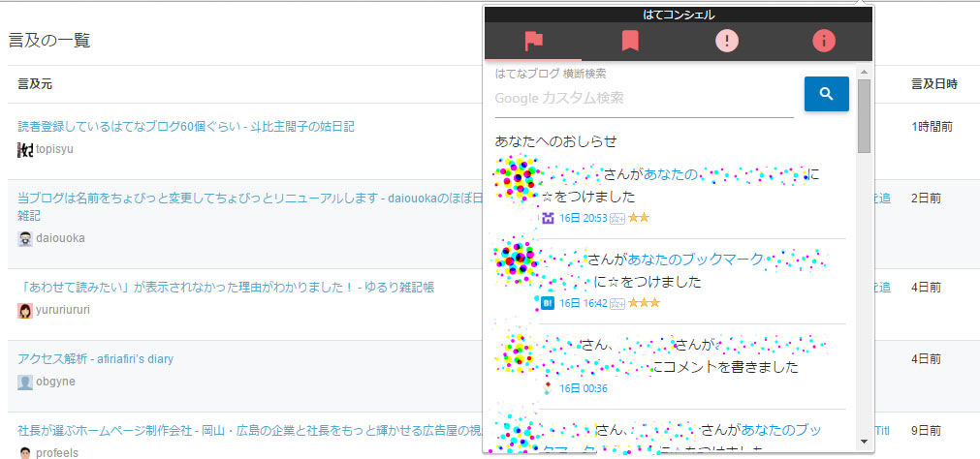Click the あなたへのおしらせ heading

[555, 141]
